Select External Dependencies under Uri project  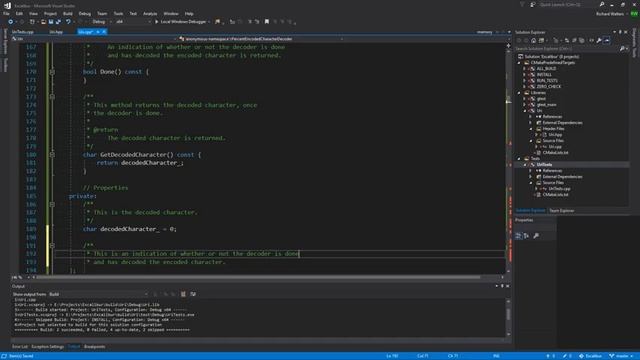(562, 122)
